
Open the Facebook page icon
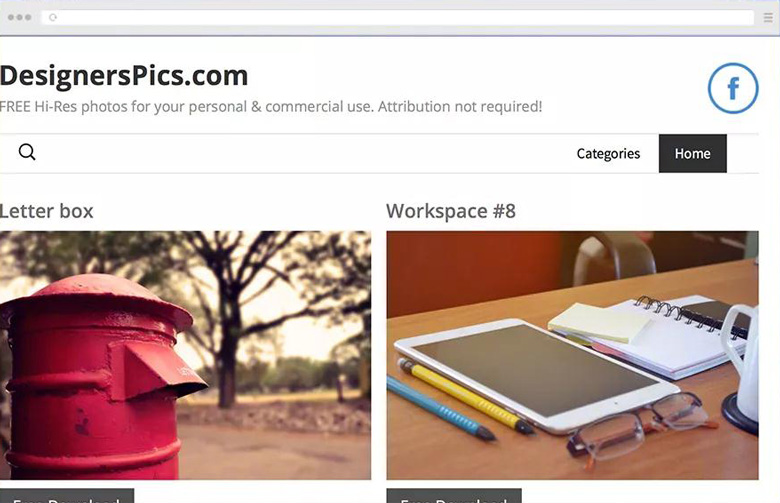click(x=733, y=88)
